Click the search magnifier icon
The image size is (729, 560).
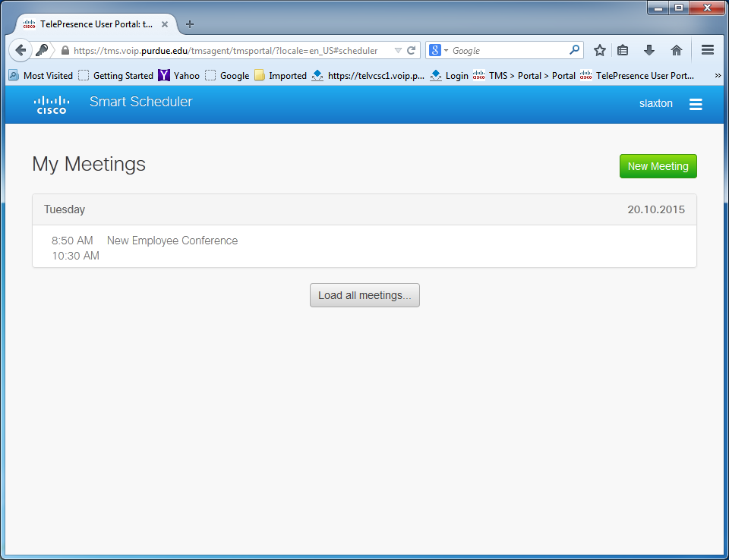575,50
